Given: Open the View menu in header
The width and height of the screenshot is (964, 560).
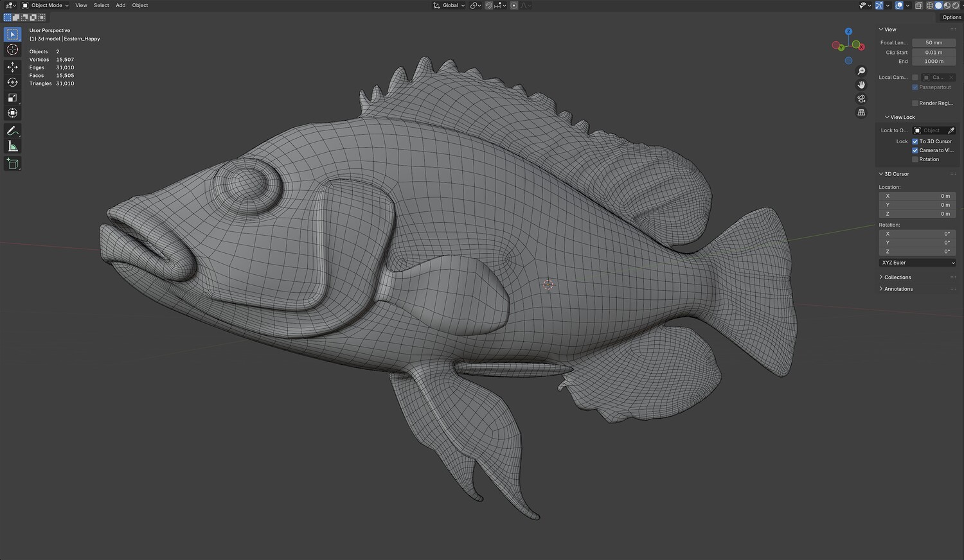Looking at the screenshot, I should 81,5.
